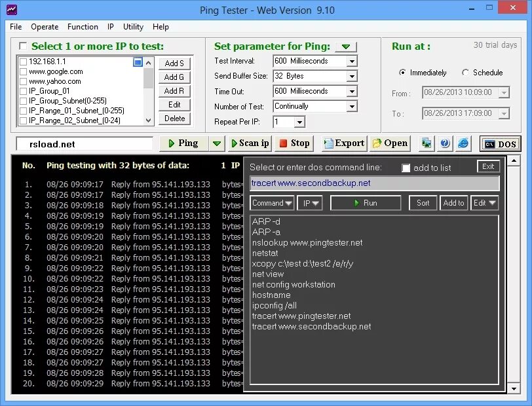Open the Utility menu
The image size is (532, 406).
(x=133, y=27)
